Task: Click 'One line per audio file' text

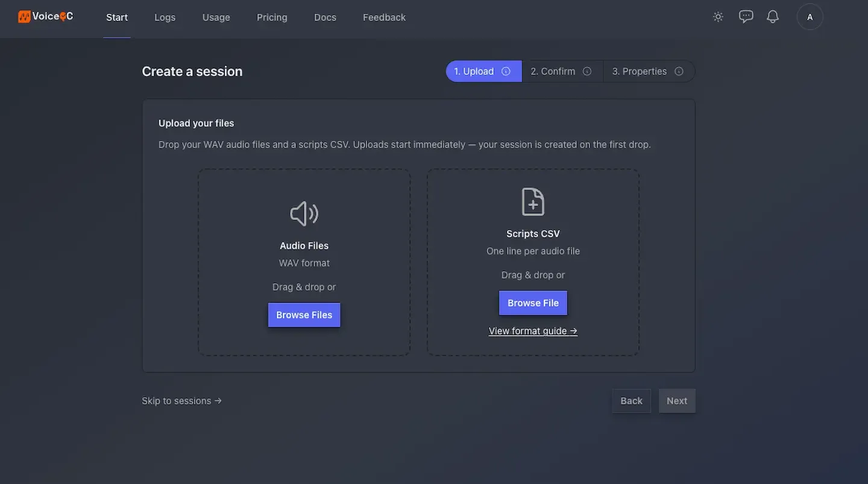Action: point(533,251)
